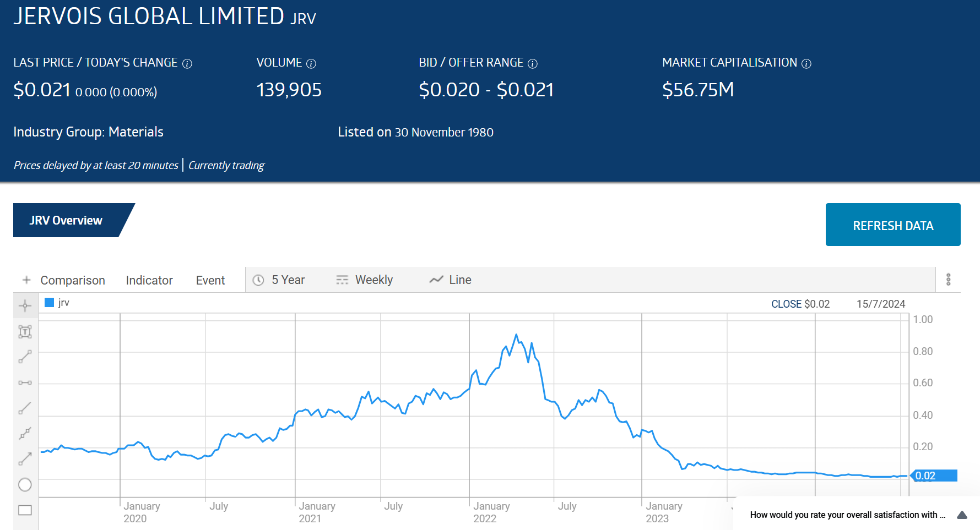Click the 'CLOSE $0.02' chart readout
The width and height of the screenshot is (980, 530).
click(x=800, y=304)
